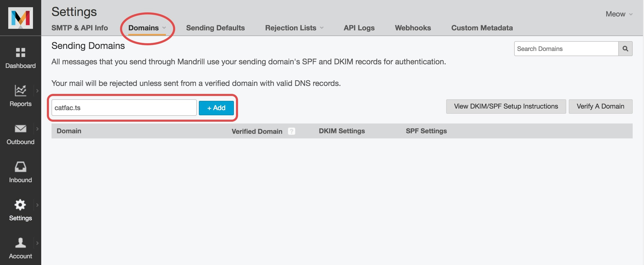Expand the Outbound submenu arrow
The height and width of the screenshot is (265, 644).
37,129
